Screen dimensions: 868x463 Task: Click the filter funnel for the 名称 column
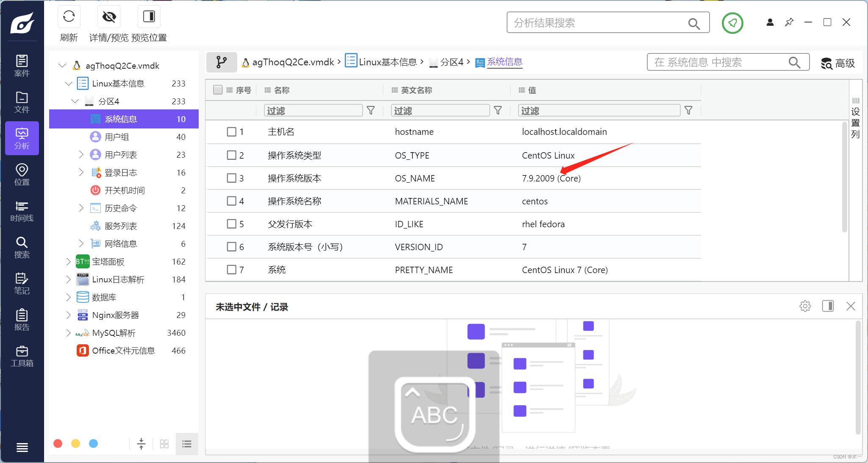click(x=371, y=111)
